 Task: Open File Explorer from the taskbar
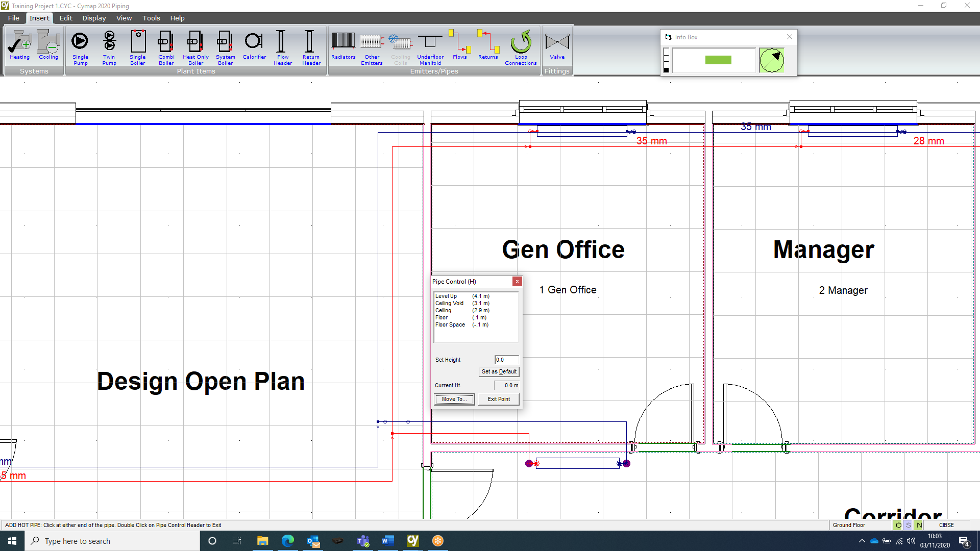click(262, 541)
